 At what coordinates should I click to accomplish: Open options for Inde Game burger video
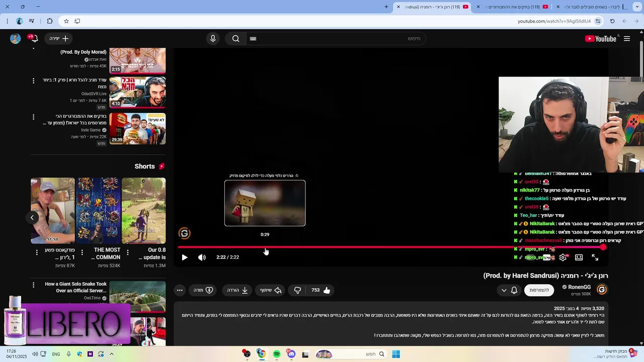[x=34, y=117]
